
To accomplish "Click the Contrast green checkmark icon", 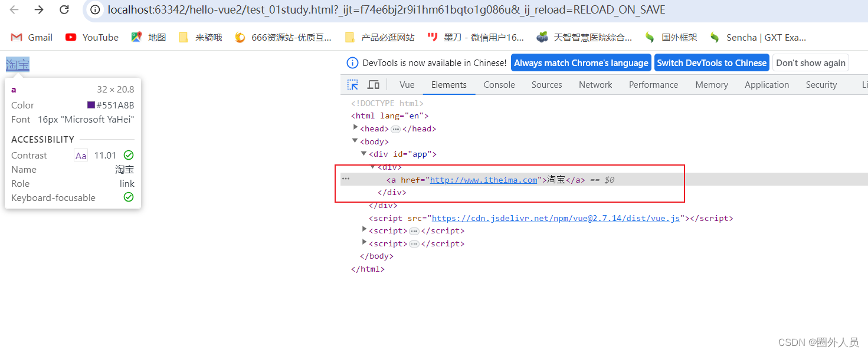I will coord(129,155).
